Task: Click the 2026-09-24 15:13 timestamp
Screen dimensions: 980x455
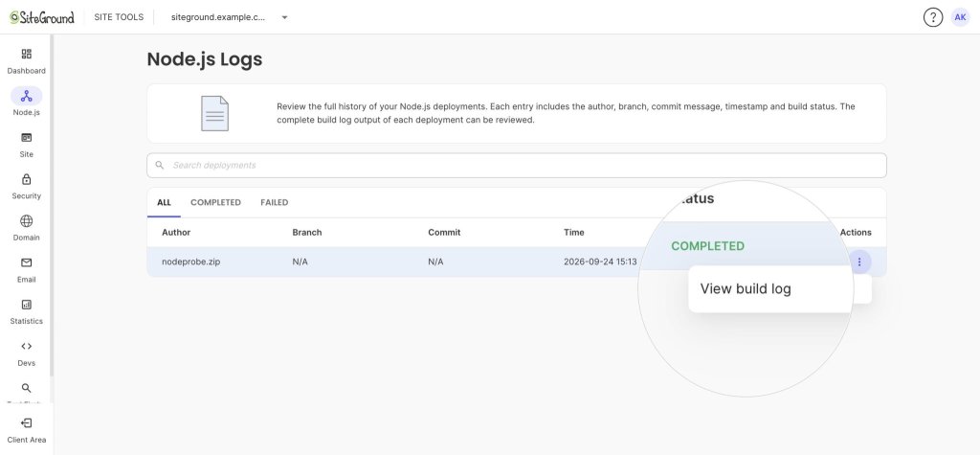Action: [600, 262]
